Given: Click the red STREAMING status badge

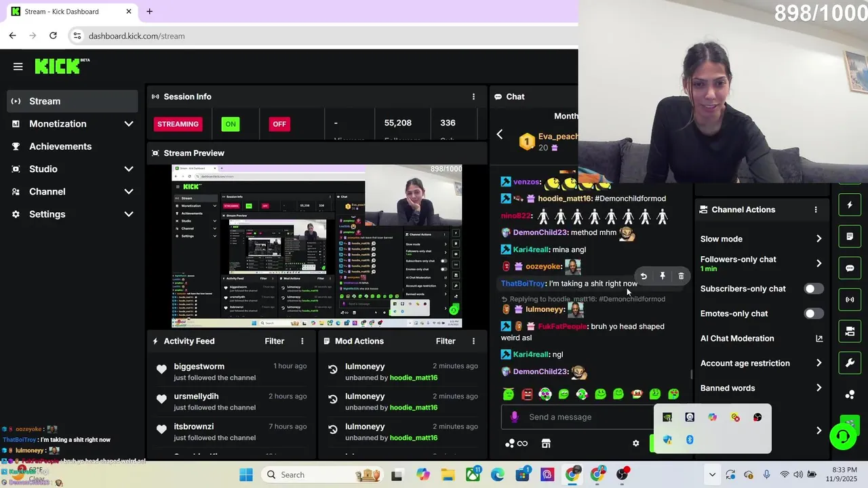Looking at the screenshot, I should pyautogui.click(x=178, y=124).
